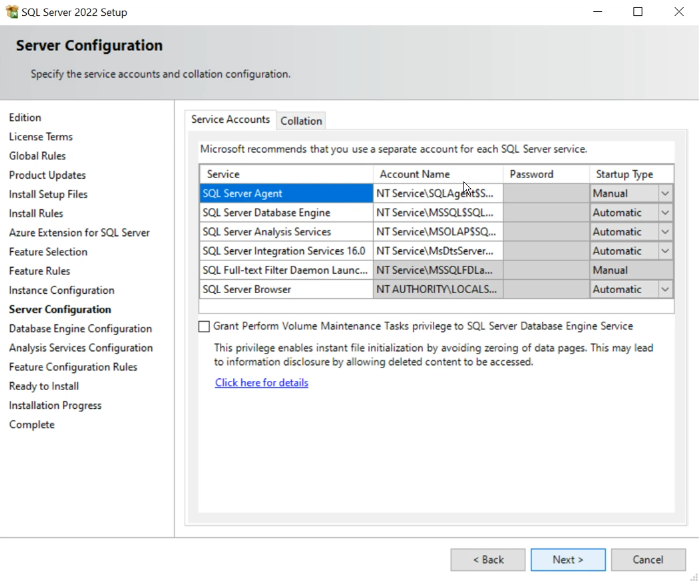Edit account name NT Service\MSOLAP$SQ...

click(x=438, y=232)
